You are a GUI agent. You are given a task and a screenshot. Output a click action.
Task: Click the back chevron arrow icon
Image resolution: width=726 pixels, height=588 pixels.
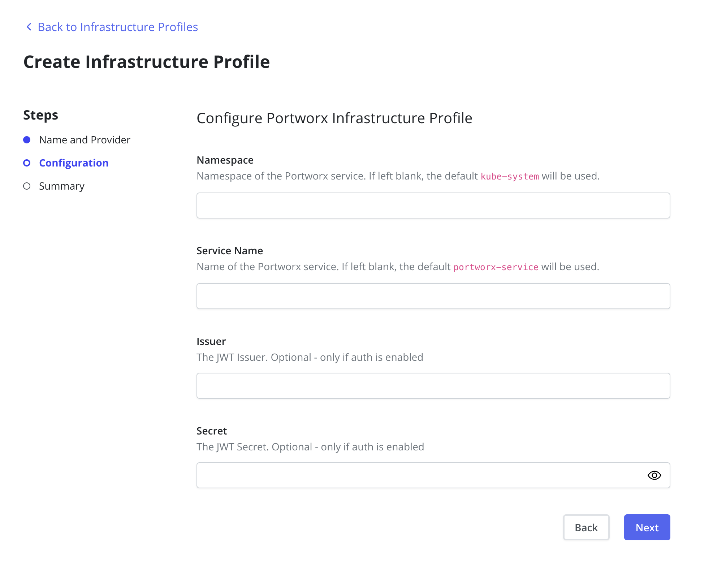pos(29,27)
